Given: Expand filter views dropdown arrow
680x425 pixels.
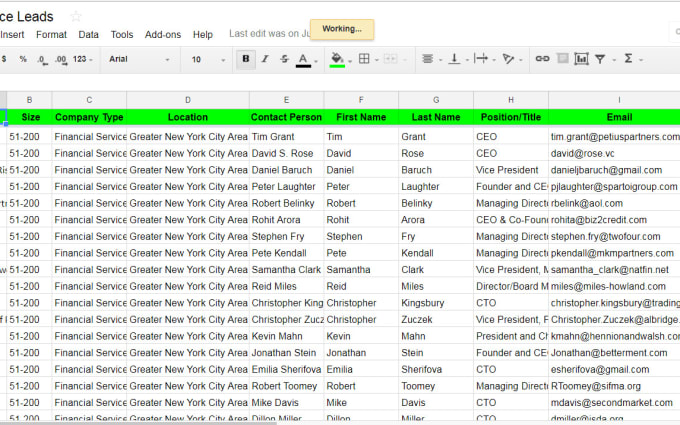Looking at the screenshot, I should coord(614,60).
